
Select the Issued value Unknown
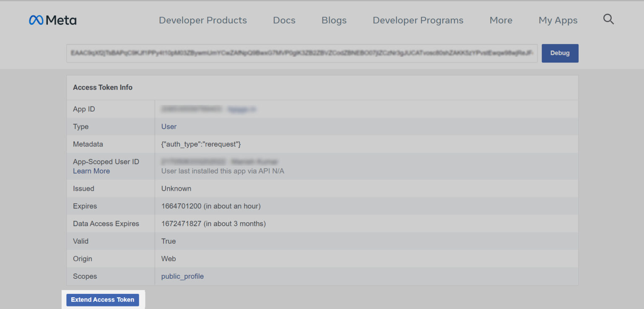tap(176, 189)
